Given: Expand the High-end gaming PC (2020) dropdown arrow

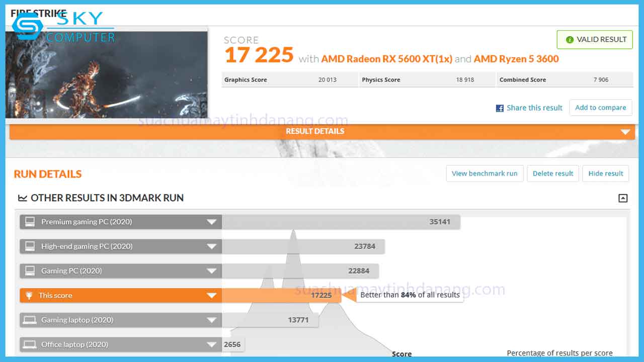Looking at the screenshot, I should (212, 246).
